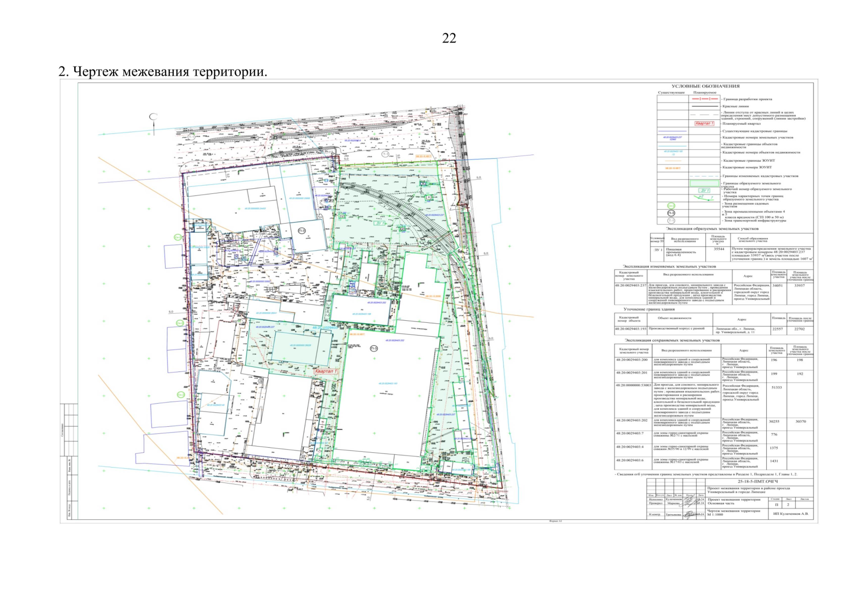Click the red Квартал 1 box in the legend
The height and width of the screenshot is (614, 868).
click(x=704, y=123)
